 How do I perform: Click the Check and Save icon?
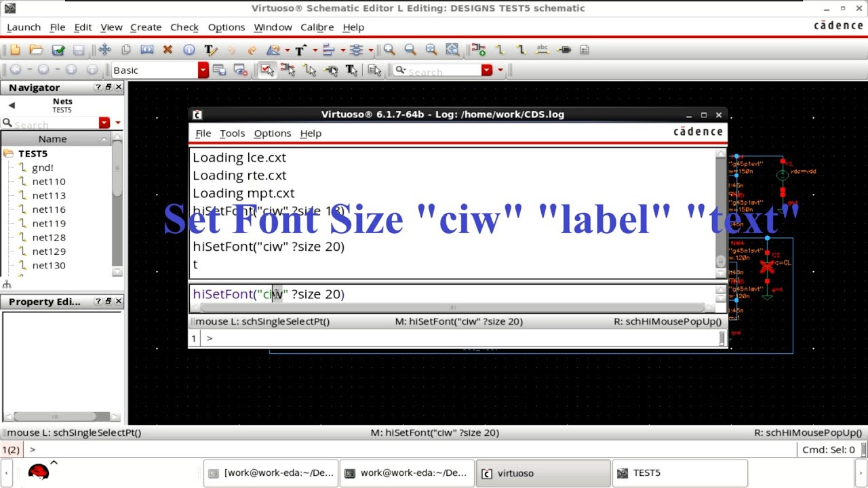tap(58, 49)
